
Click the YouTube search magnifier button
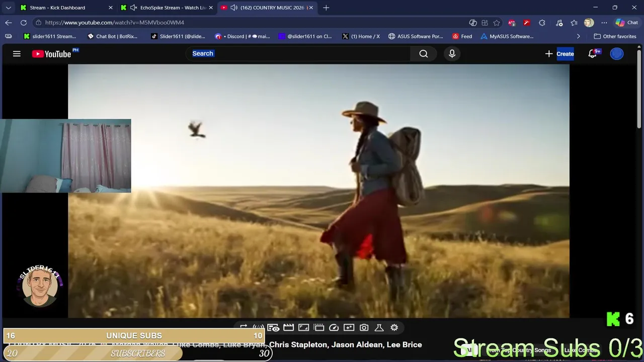pyautogui.click(x=424, y=54)
